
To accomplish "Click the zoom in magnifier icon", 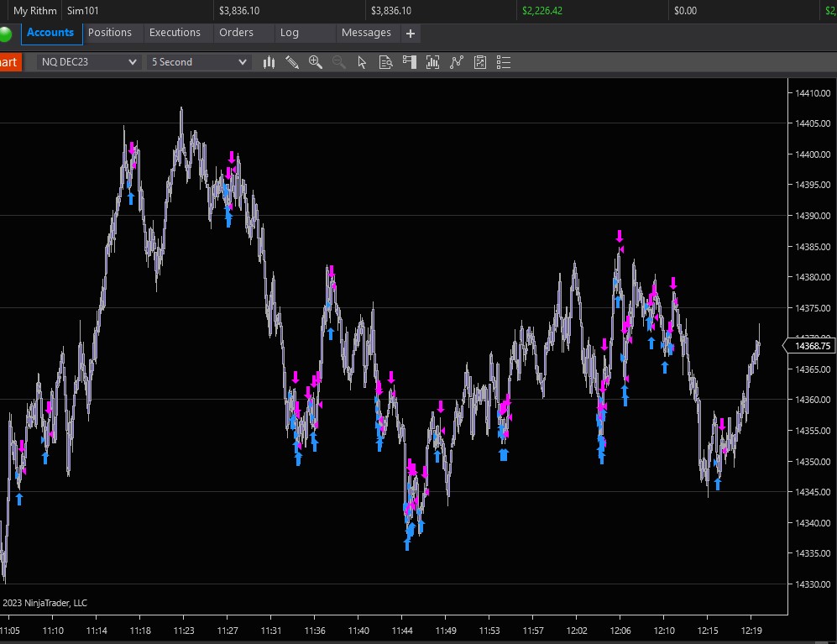I will 316,62.
